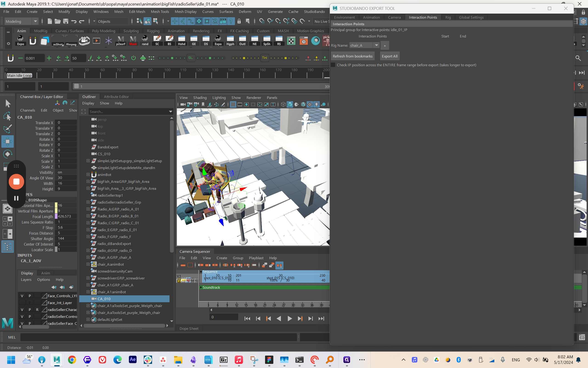This screenshot has width=588, height=368.
Task: Expand the Soundtrack track in Camera Sequencer
Action: pos(201,287)
